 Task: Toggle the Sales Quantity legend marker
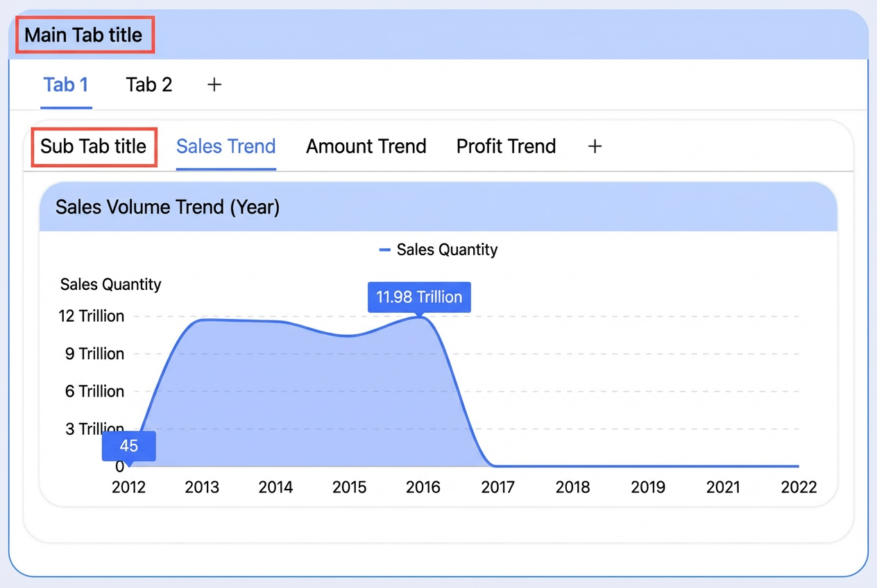click(x=385, y=250)
